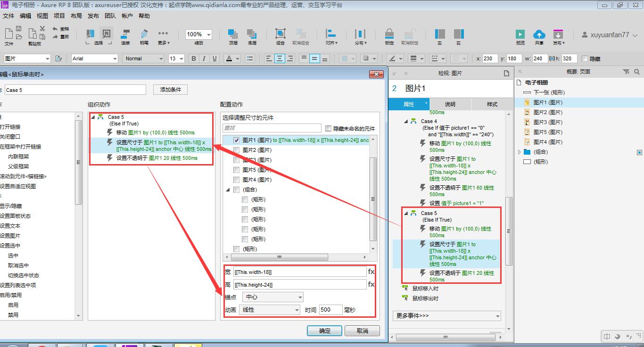Switch to the 说明 tab
Viewport: 644px width, 347px height.
450,104
